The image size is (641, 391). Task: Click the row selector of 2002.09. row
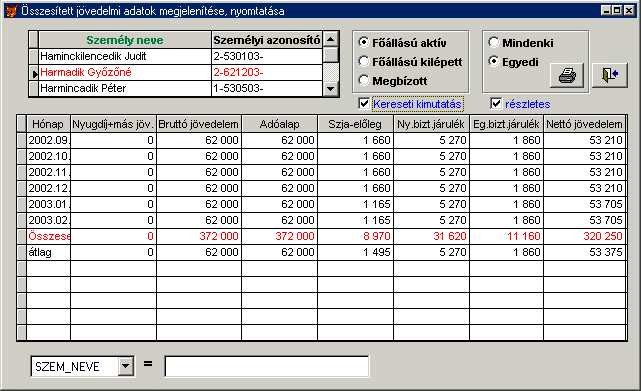pos(22,140)
